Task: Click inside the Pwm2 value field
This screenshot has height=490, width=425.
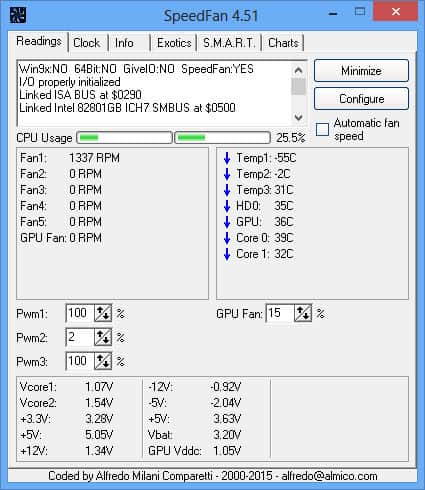Action: 80,337
